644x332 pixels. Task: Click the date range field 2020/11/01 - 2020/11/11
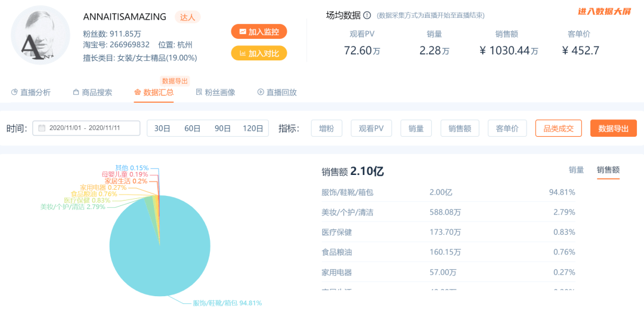click(x=86, y=128)
